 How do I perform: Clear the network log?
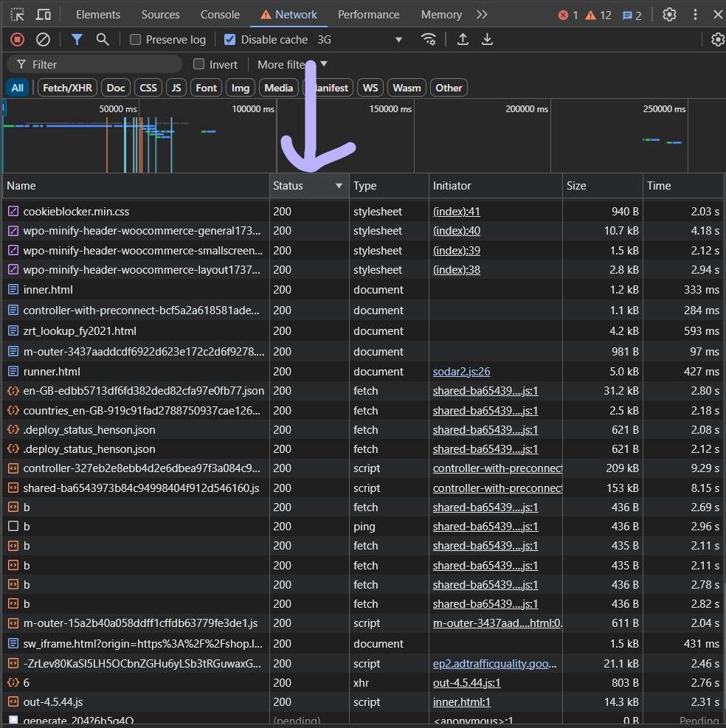coord(44,40)
